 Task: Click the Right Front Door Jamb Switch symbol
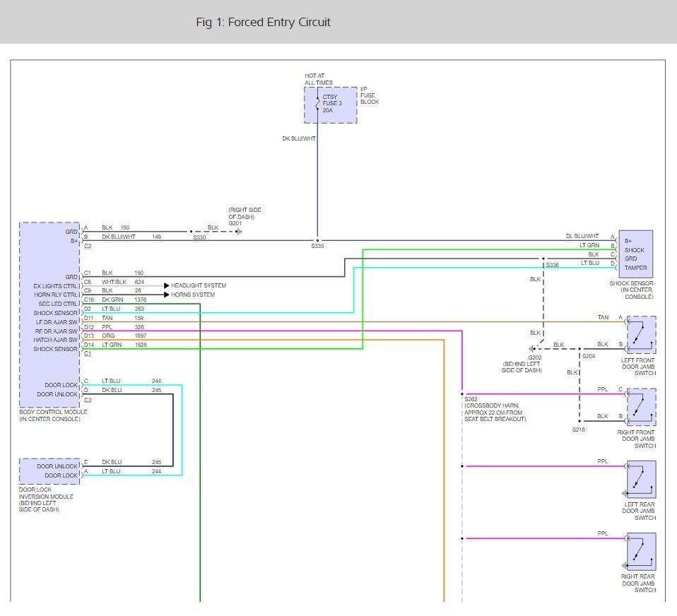[641, 407]
